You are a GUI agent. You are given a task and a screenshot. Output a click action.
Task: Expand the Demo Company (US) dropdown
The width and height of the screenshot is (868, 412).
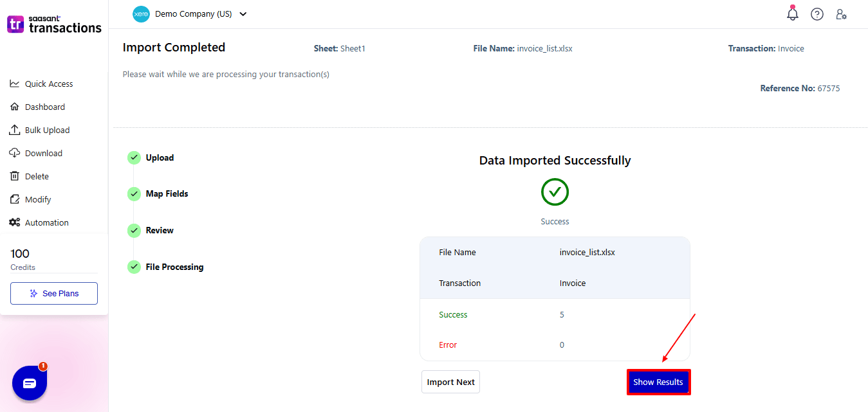243,14
